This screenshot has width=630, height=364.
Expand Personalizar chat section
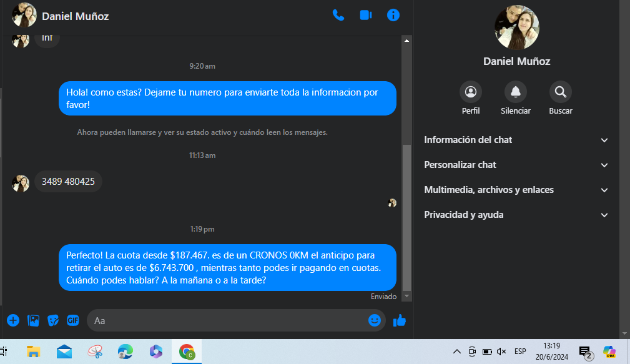click(514, 165)
